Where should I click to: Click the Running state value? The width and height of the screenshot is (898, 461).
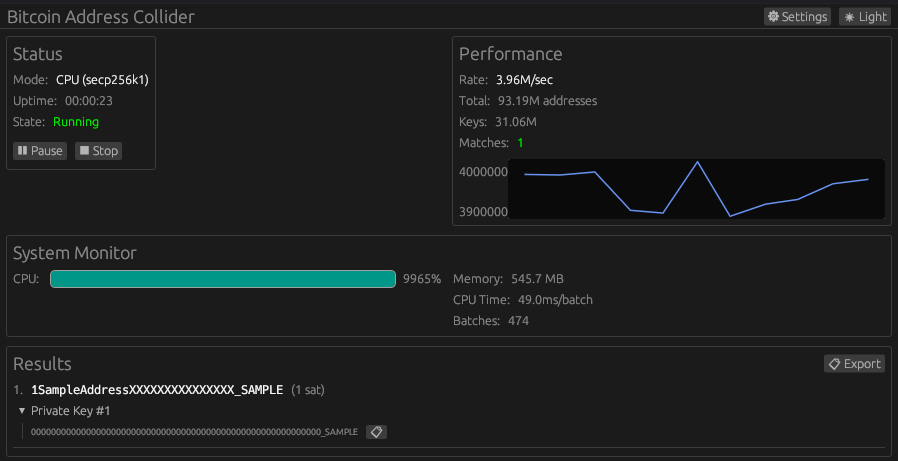click(x=76, y=122)
